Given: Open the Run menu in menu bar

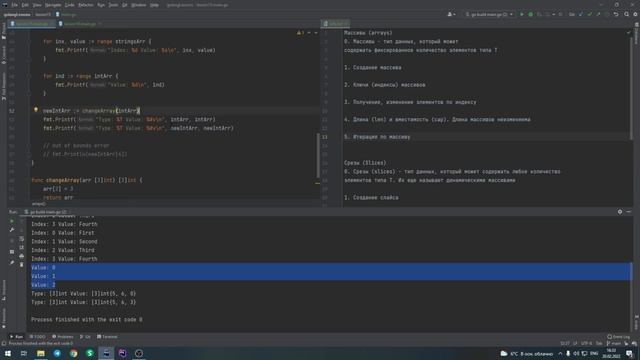Looking at the screenshot, I should [101, 5].
